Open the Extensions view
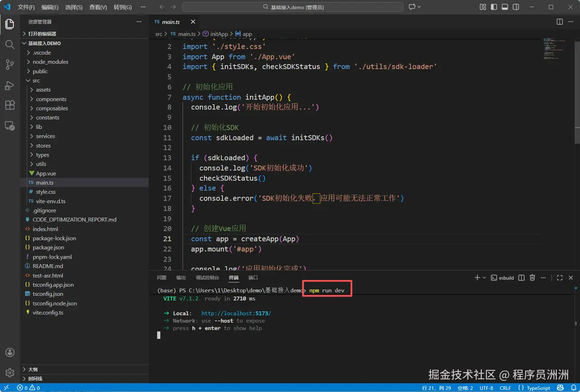This screenshot has height=392, width=580. (x=10, y=105)
